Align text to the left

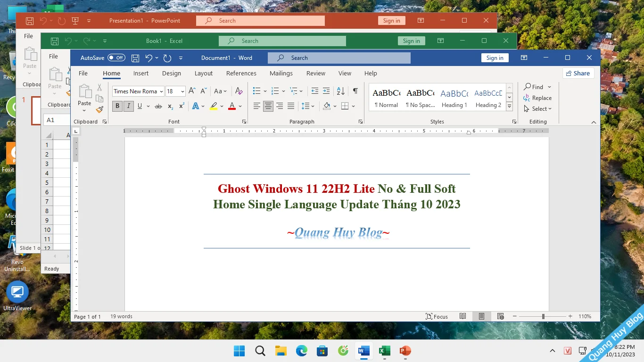click(257, 106)
